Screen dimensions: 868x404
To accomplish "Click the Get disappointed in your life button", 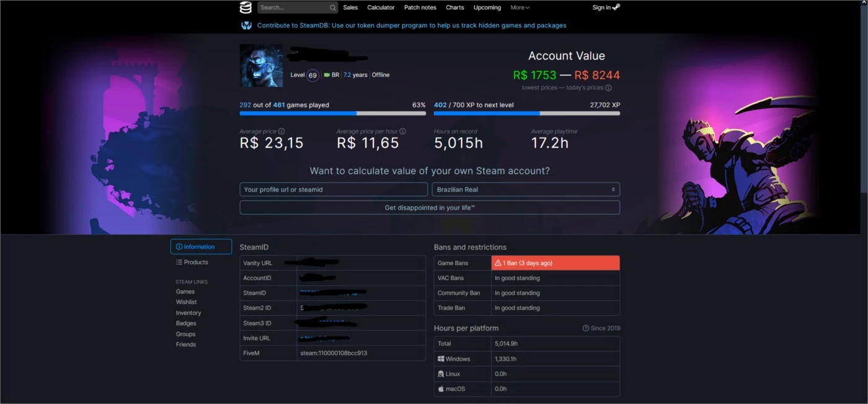I will (430, 207).
